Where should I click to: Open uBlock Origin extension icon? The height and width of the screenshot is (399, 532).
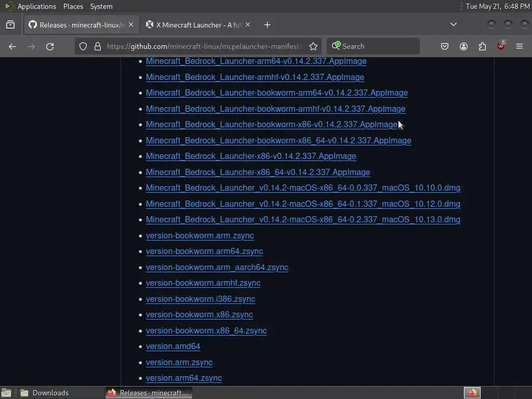pos(501,46)
